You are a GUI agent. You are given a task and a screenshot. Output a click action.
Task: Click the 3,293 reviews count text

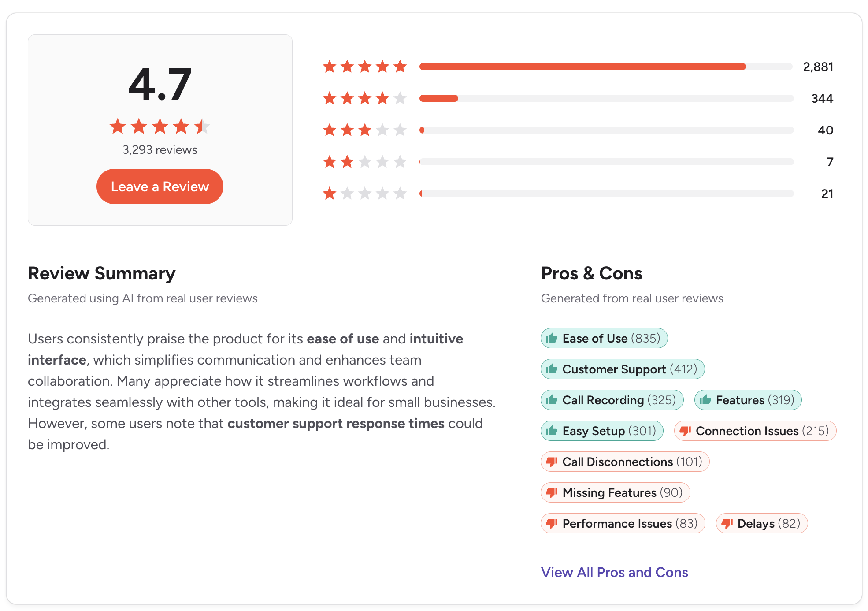pos(159,149)
